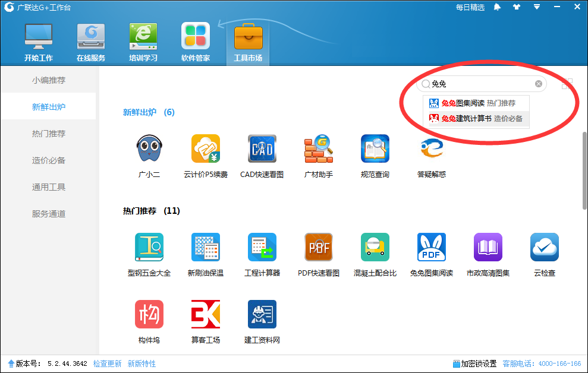Open 服务通道 sidebar category

pyautogui.click(x=48, y=214)
